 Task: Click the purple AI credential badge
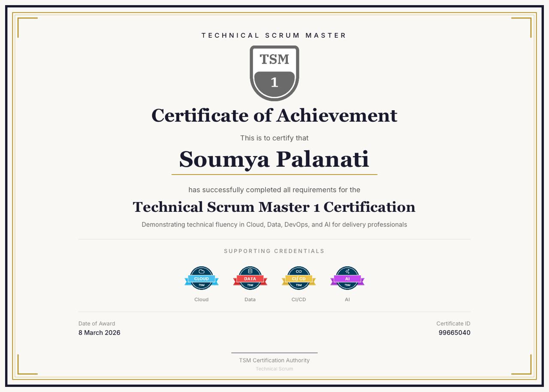click(347, 278)
